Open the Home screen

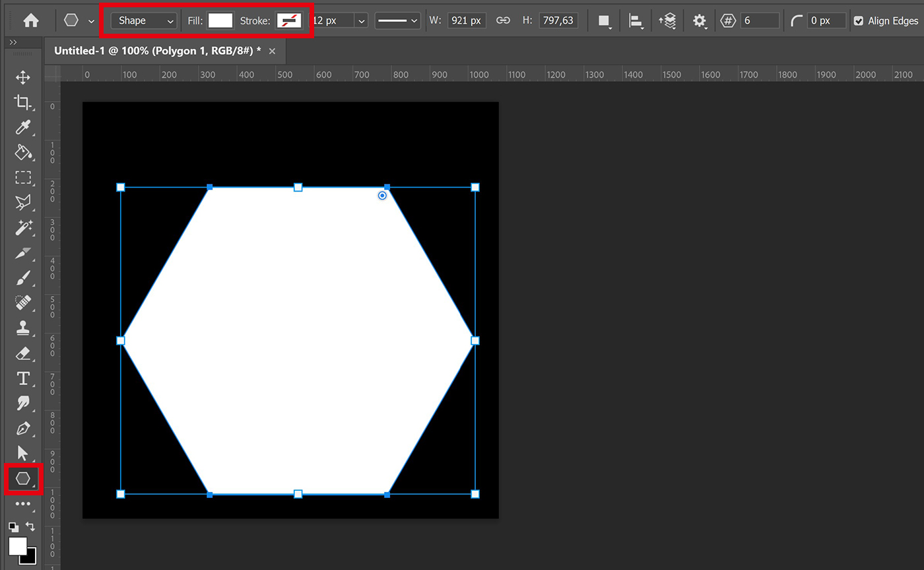click(x=31, y=20)
